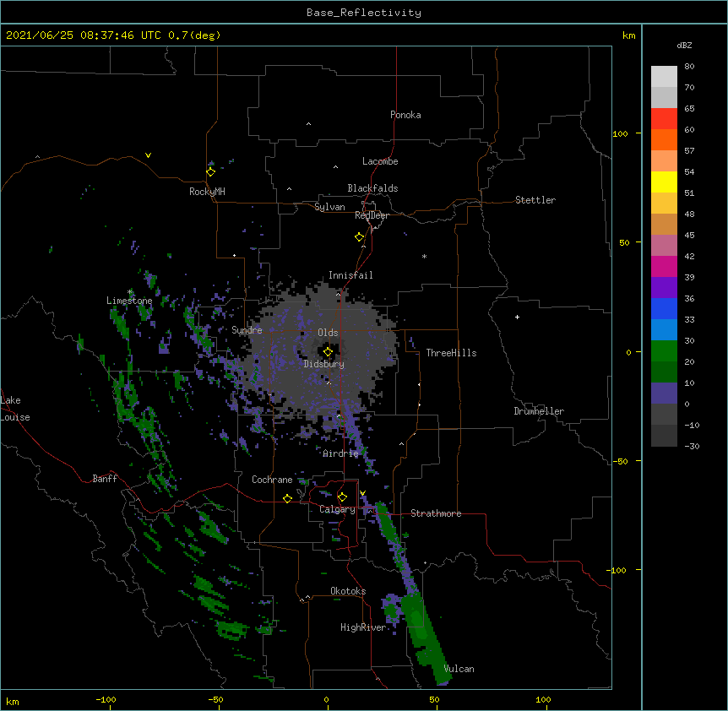728x711 pixels.
Task: Click the white plus marker west of Drumheller
Action: (x=517, y=317)
